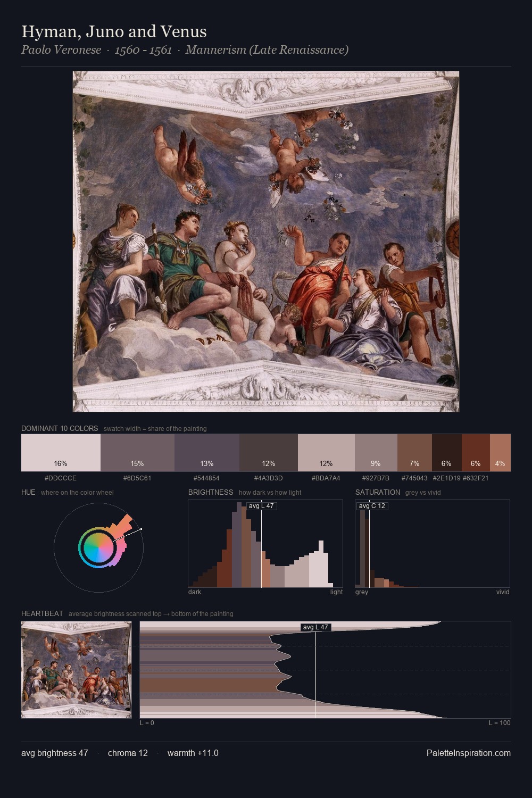The image size is (532, 798).
Task: Click the saturation avg C 12 label
Action: click(372, 506)
